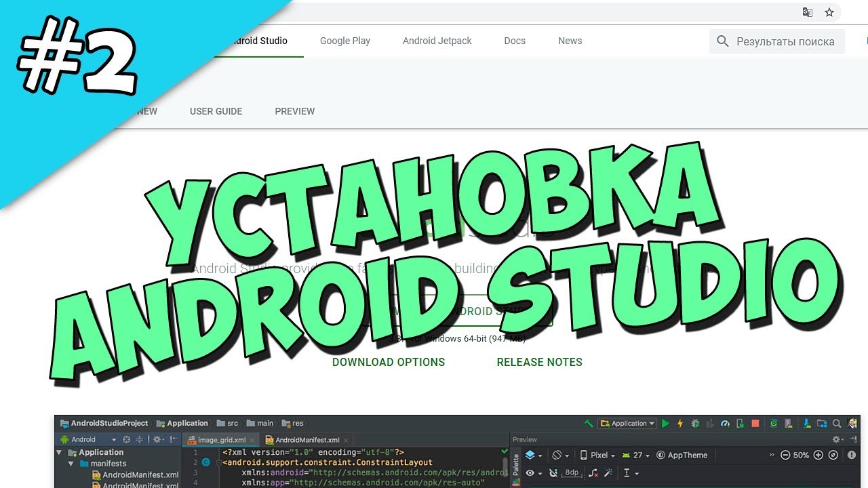Click the Infer Constraints magic wand icon
This screenshot has height=488, width=868.
coord(608,473)
